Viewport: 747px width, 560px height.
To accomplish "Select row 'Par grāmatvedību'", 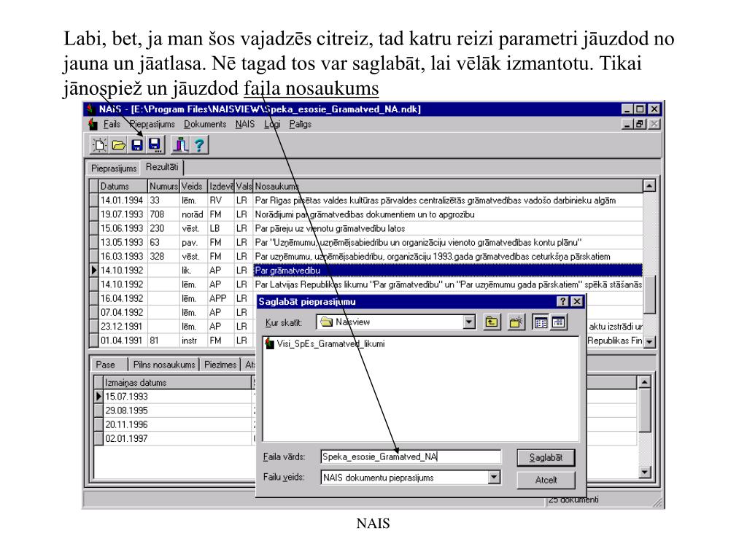I will tap(366, 271).
